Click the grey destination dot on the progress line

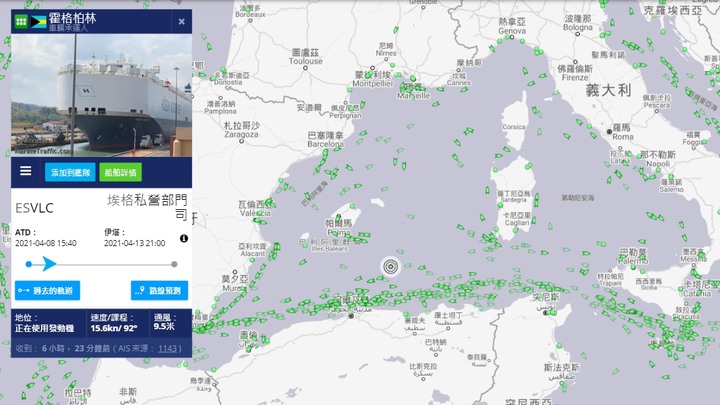174,264
